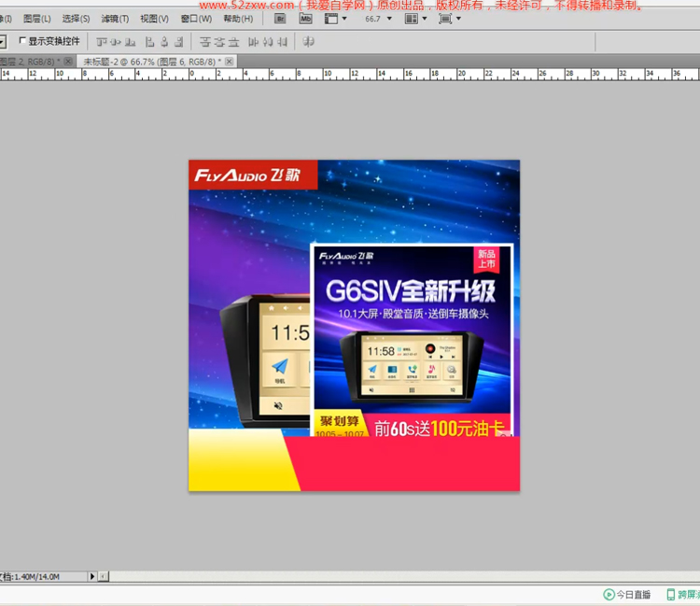The image size is (700, 606).
Task: Open the Screen Mode dropdown arrow
Action: (x=458, y=19)
